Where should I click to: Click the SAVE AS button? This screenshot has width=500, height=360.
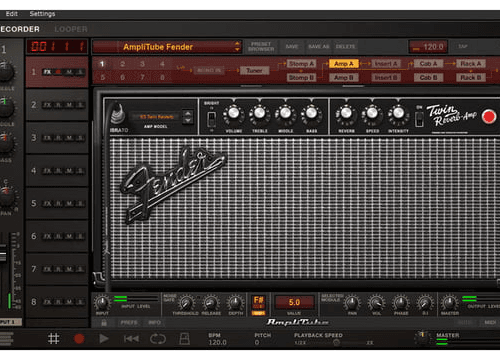(x=318, y=47)
